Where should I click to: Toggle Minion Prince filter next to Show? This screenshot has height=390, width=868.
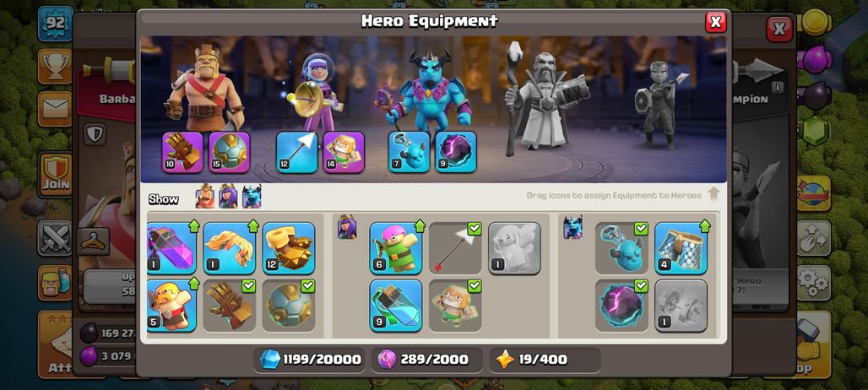252,197
